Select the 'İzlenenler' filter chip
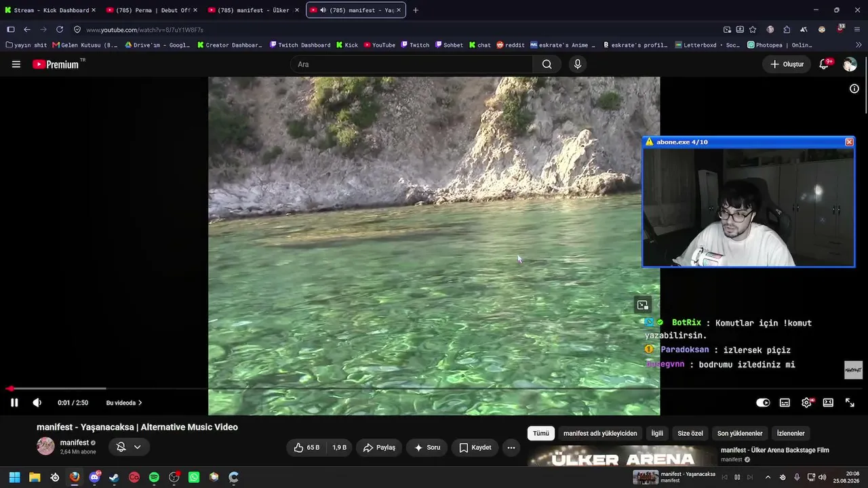 pos(791,433)
